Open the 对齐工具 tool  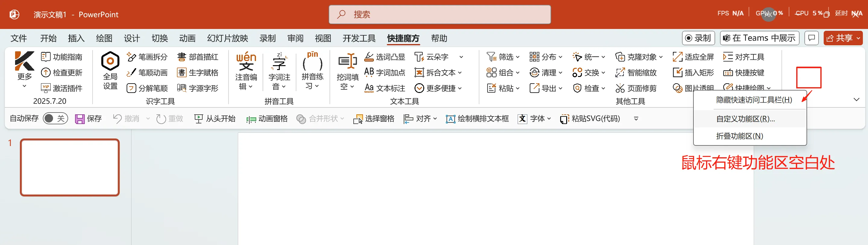744,57
